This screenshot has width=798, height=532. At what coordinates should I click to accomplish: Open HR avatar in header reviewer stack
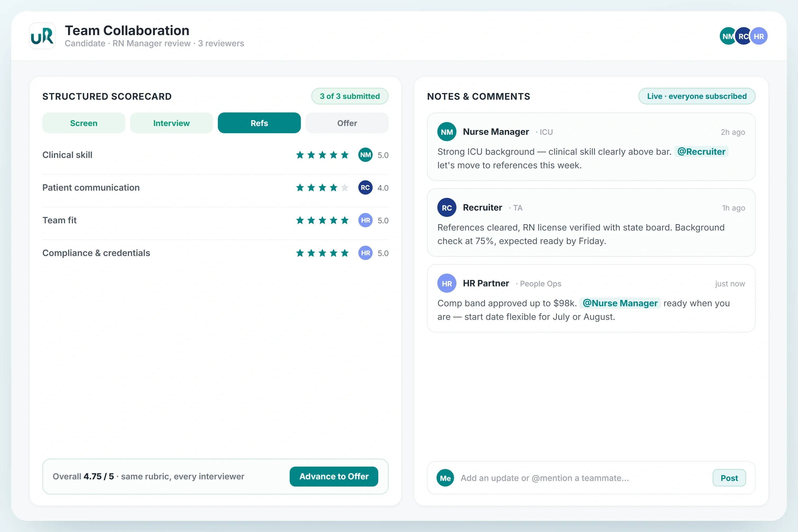pos(759,36)
